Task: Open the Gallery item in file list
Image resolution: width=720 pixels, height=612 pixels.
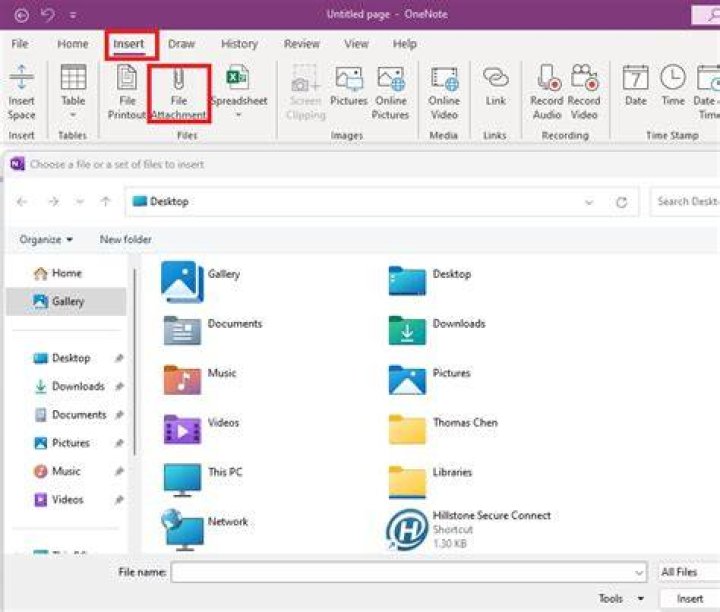Action: [x=201, y=281]
